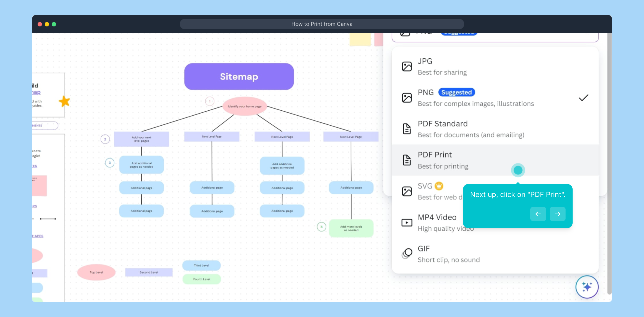
Task: Go to next tutorial step arrow
Action: tap(557, 214)
